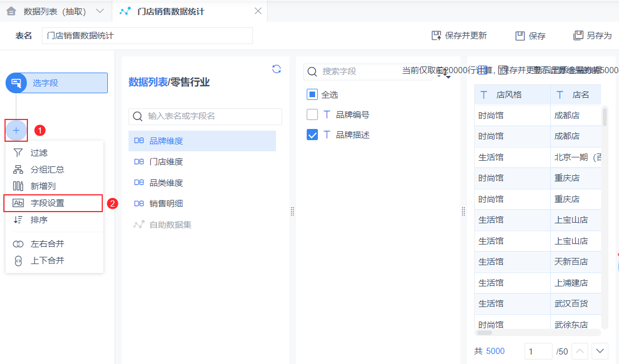Select the 品类维度 table
The height and width of the screenshot is (364, 619).
tap(202, 183)
